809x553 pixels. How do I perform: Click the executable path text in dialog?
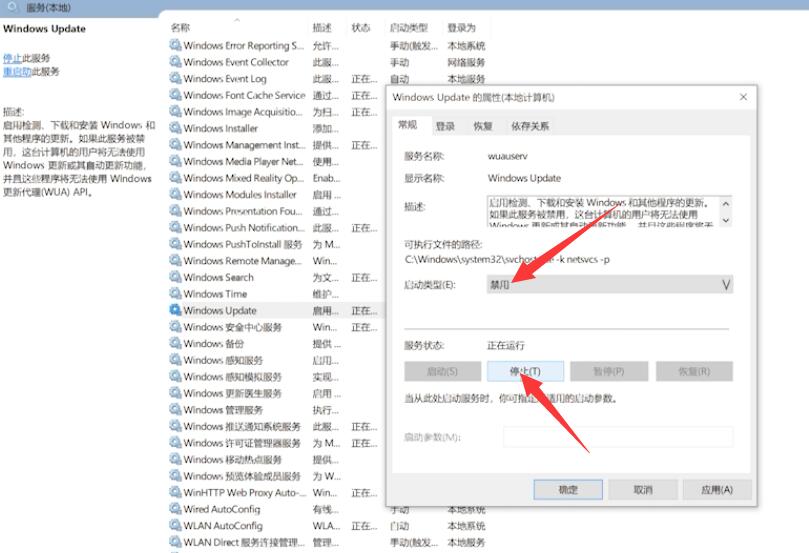(x=507, y=259)
